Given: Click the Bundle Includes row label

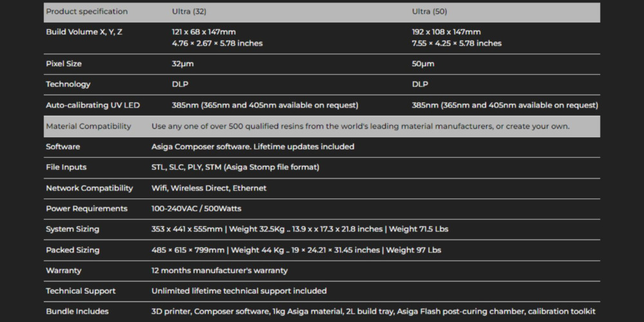Looking at the screenshot, I should click(77, 312).
